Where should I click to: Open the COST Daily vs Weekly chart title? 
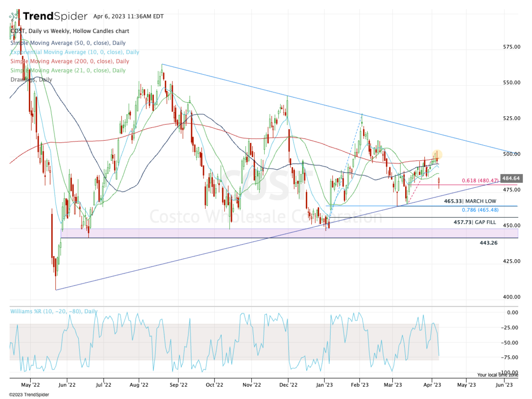[70, 31]
